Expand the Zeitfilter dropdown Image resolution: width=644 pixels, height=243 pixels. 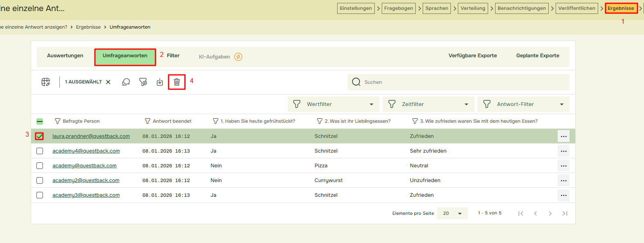[428, 104]
